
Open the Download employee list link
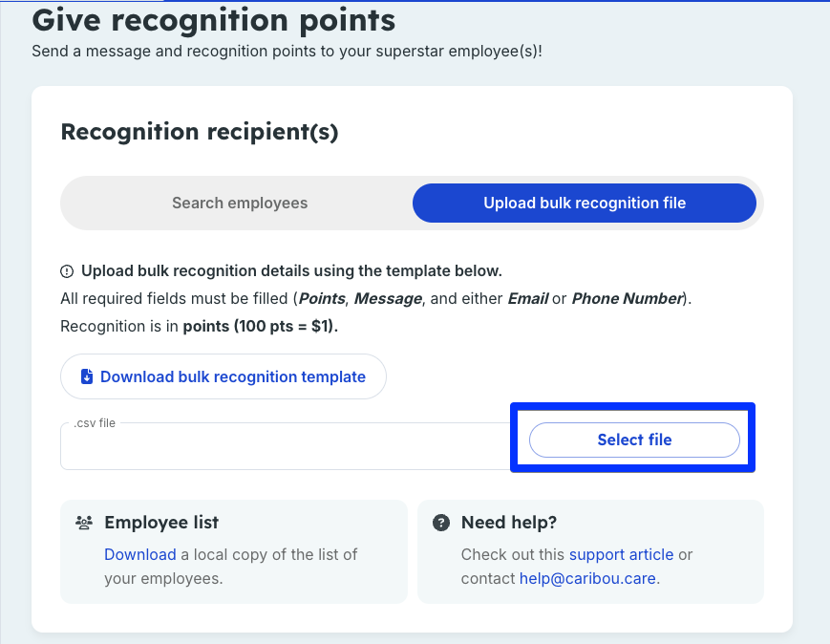tap(140, 554)
